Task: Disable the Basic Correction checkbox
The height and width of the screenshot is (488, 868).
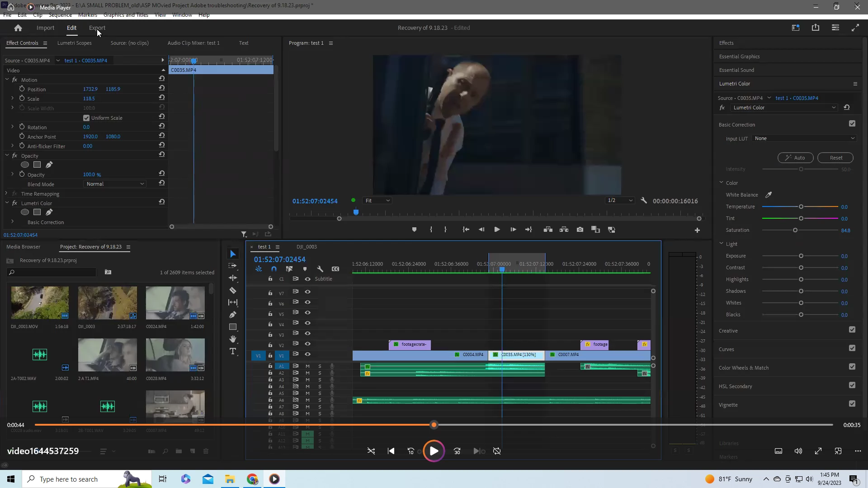Action: [852, 124]
